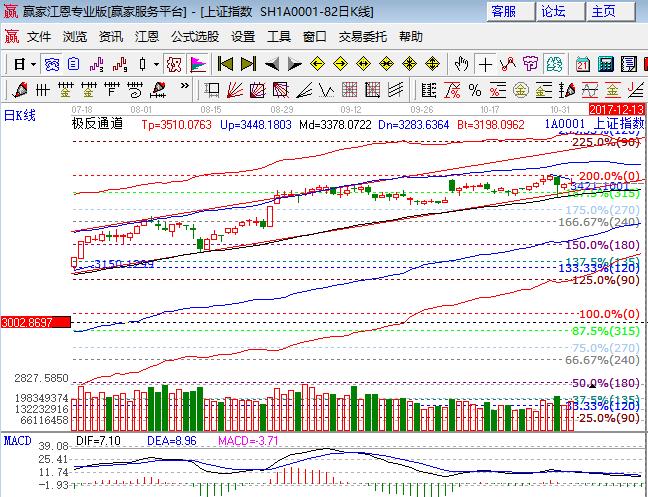Screen dimensions: 648x497
Task: Jump to last bar with skip-to-end arrow
Action: [247, 63]
